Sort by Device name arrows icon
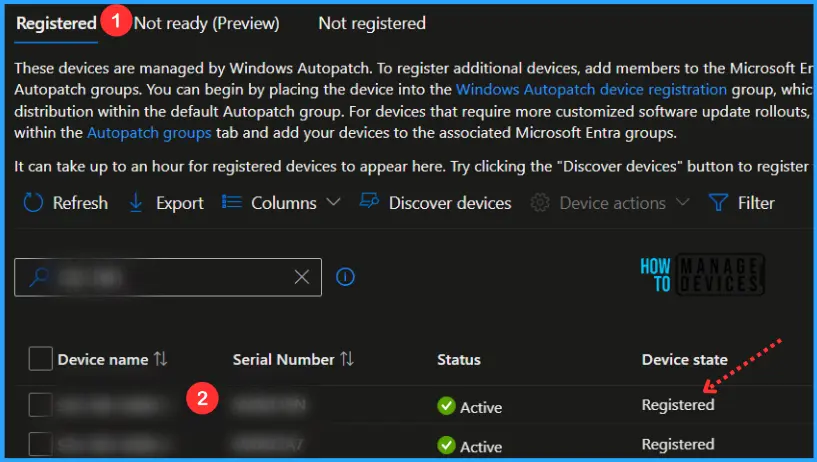Screen dimensions: 817x462 tap(160, 359)
